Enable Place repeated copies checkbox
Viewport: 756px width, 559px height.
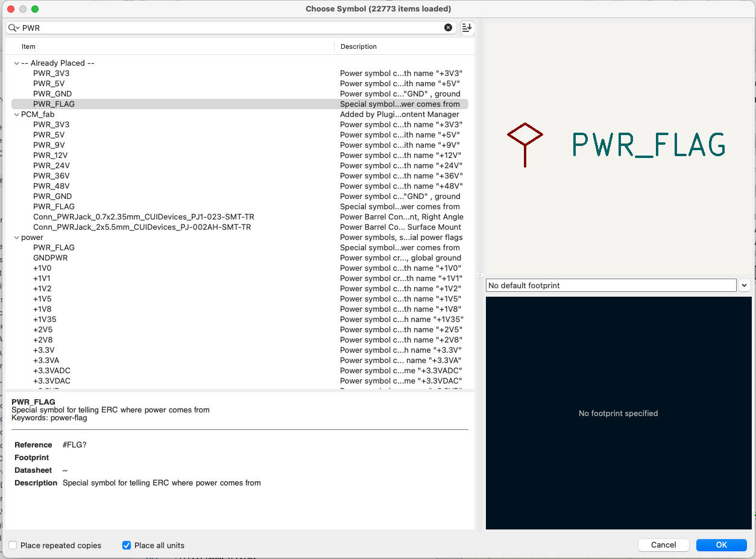[13, 545]
